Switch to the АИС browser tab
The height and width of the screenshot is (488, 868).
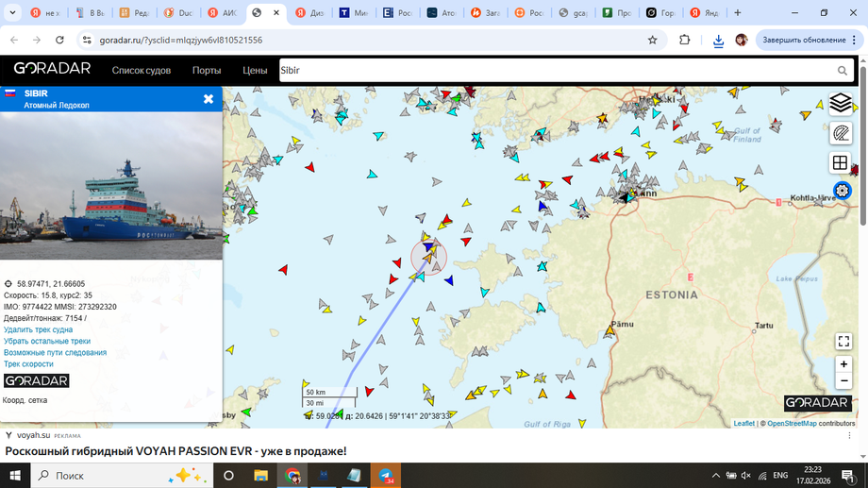[x=223, y=12]
